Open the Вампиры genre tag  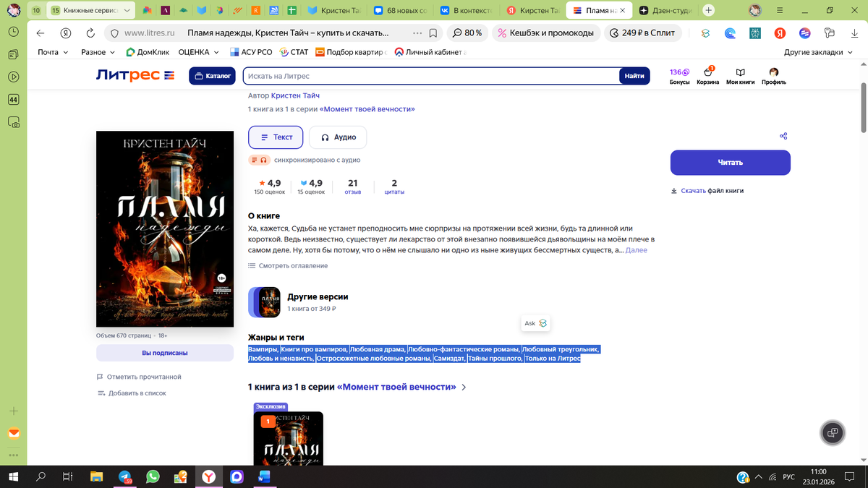263,349
